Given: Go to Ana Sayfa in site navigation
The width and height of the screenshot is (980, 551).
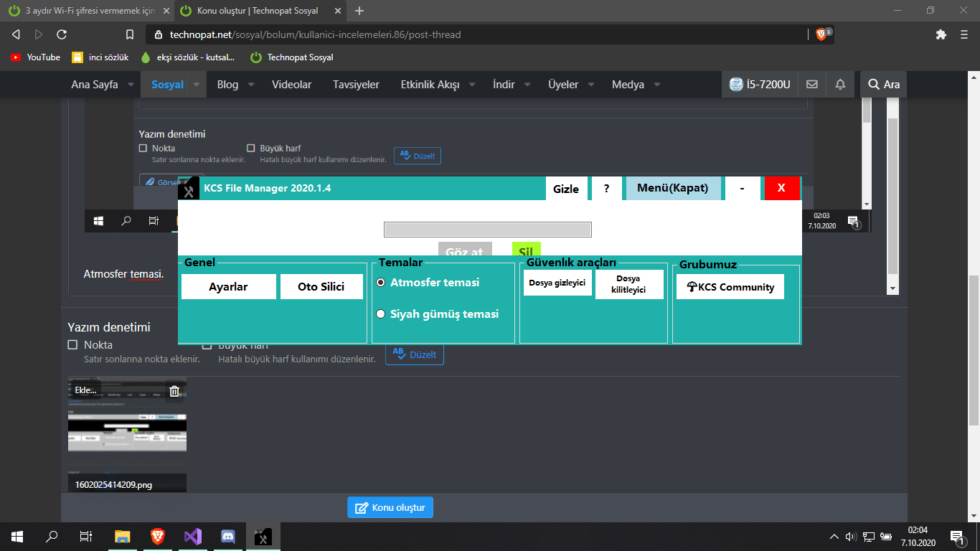Looking at the screenshot, I should [95, 85].
